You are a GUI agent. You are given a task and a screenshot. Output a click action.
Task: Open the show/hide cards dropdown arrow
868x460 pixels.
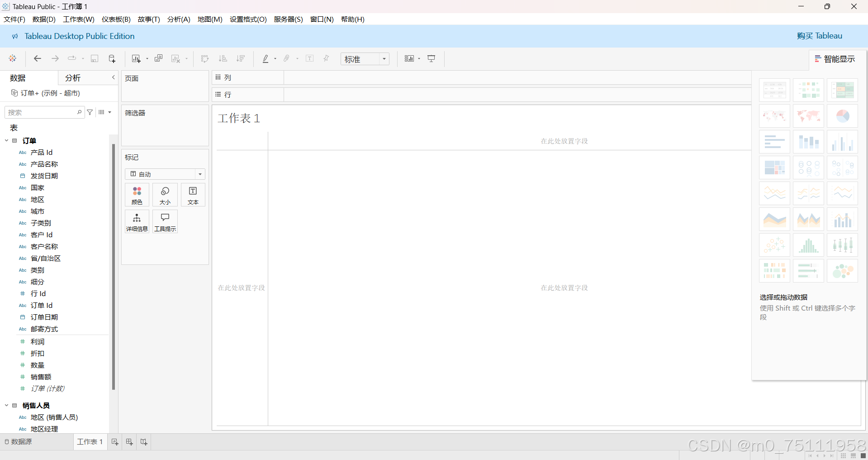tap(419, 59)
